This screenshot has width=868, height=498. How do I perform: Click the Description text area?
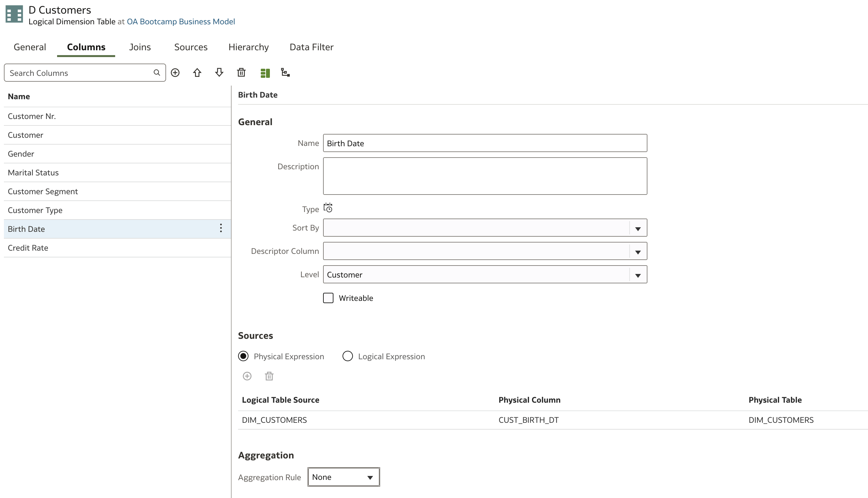[485, 176]
